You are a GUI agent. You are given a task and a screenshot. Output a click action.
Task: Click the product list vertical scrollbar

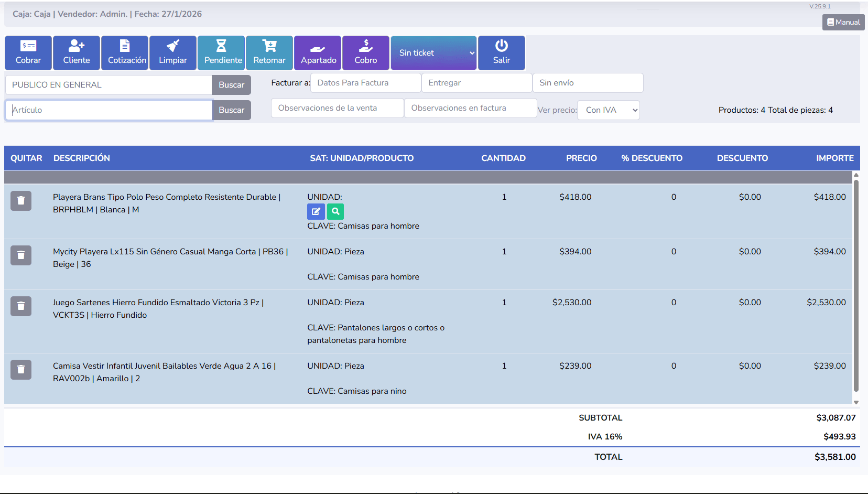856,286
